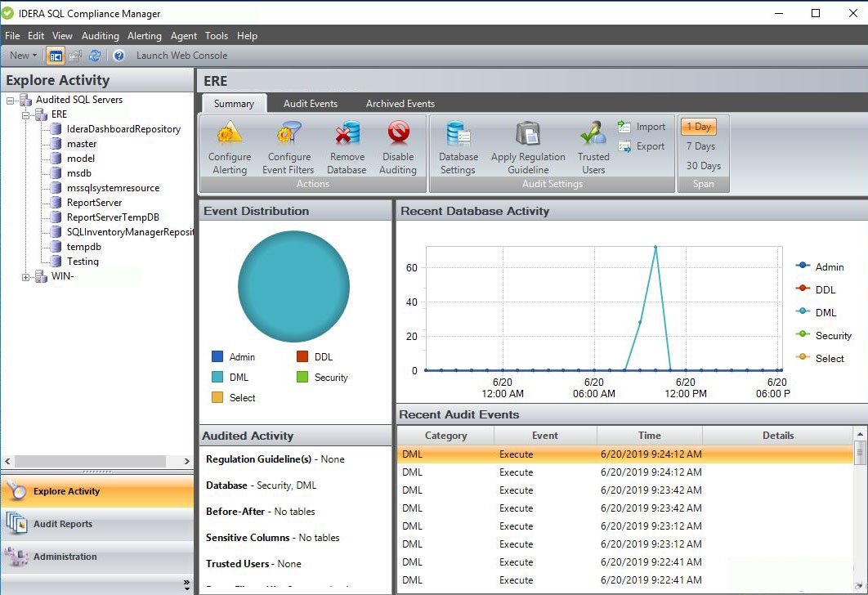Open the New dropdown in toolbar
This screenshot has width=868, height=595.
[x=23, y=56]
